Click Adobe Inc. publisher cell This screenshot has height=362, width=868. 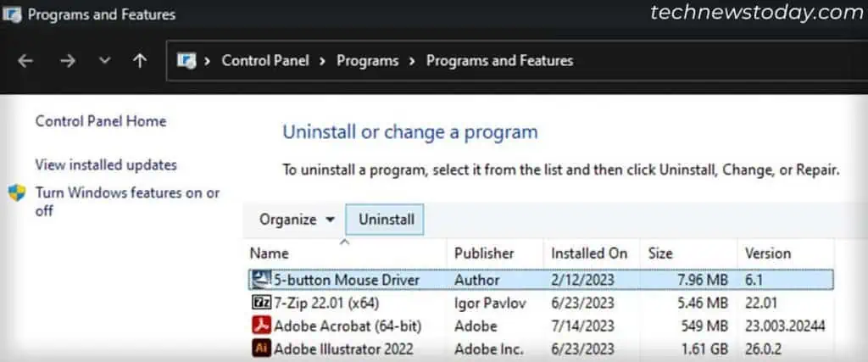tap(489, 349)
